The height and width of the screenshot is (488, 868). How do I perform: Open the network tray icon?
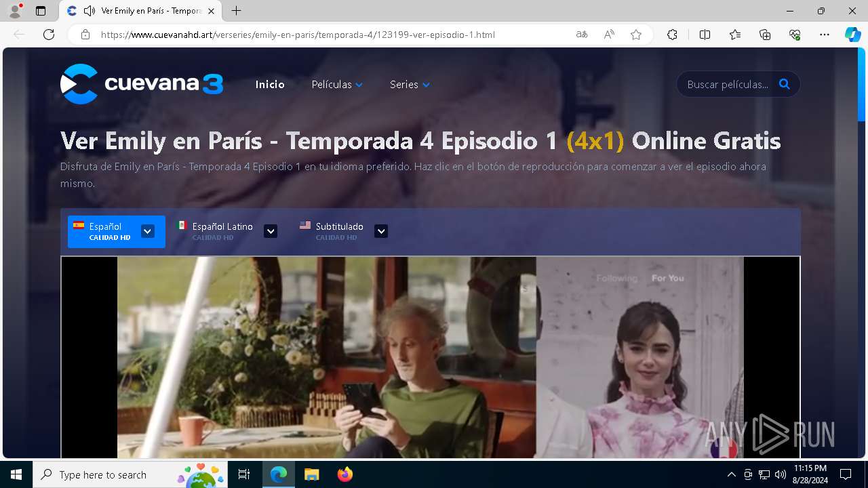pos(764,474)
